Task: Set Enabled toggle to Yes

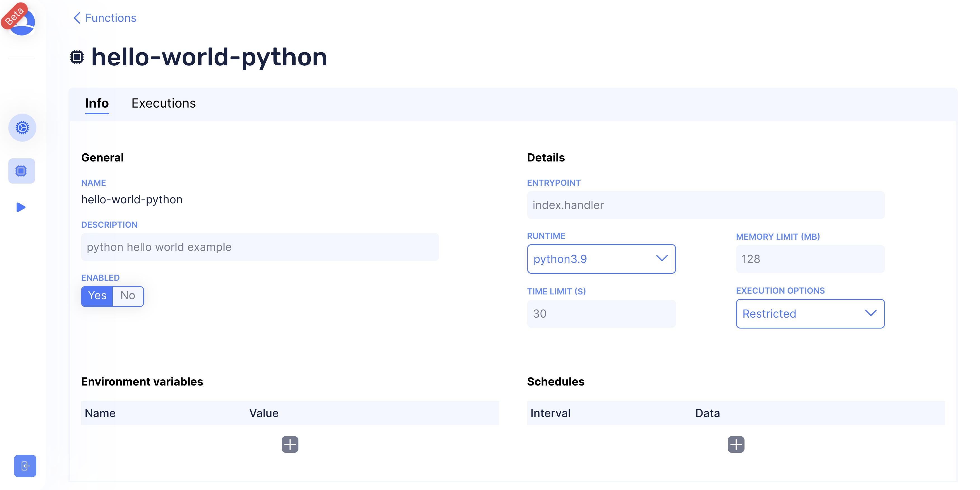Action: (x=97, y=296)
